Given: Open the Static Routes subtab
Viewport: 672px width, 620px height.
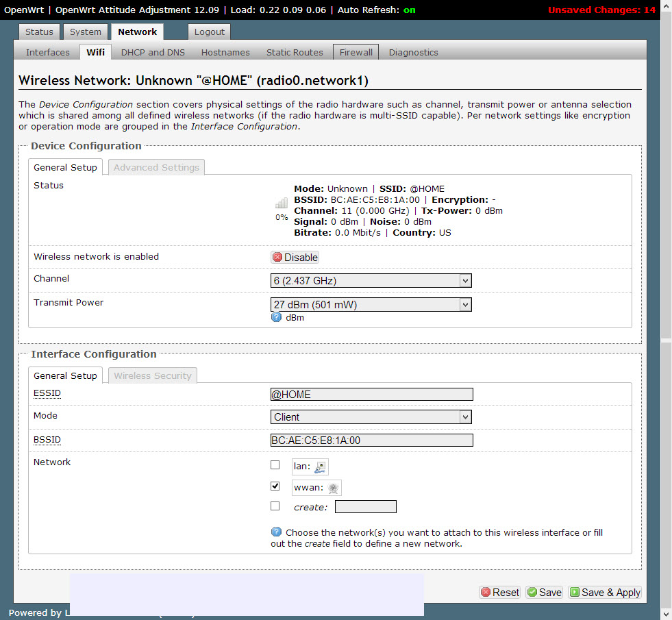Looking at the screenshot, I should click(x=295, y=52).
